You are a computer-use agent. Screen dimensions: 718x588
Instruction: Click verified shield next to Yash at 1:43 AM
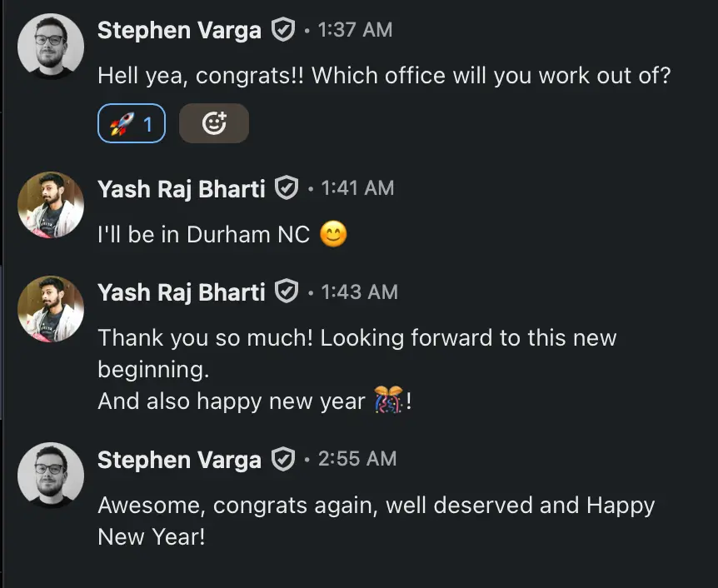pyautogui.click(x=287, y=292)
